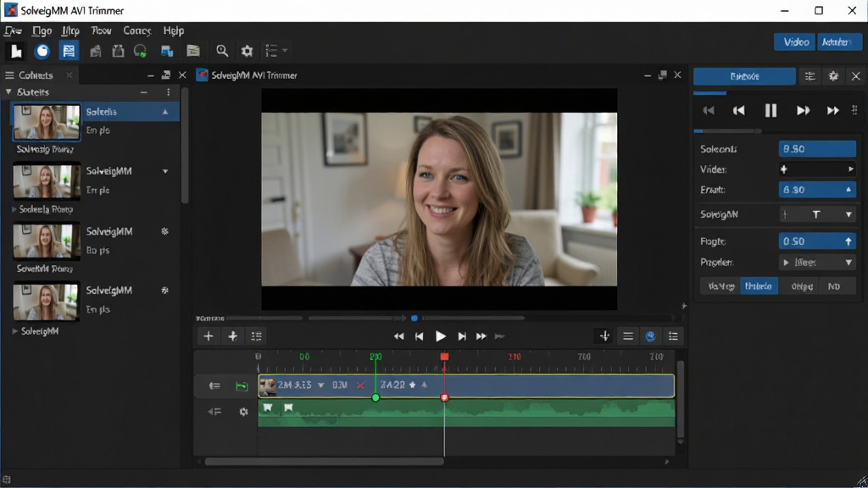Click previous frame in center playback controls
The width and height of the screenshot is (868, 488).
point(419,336)
